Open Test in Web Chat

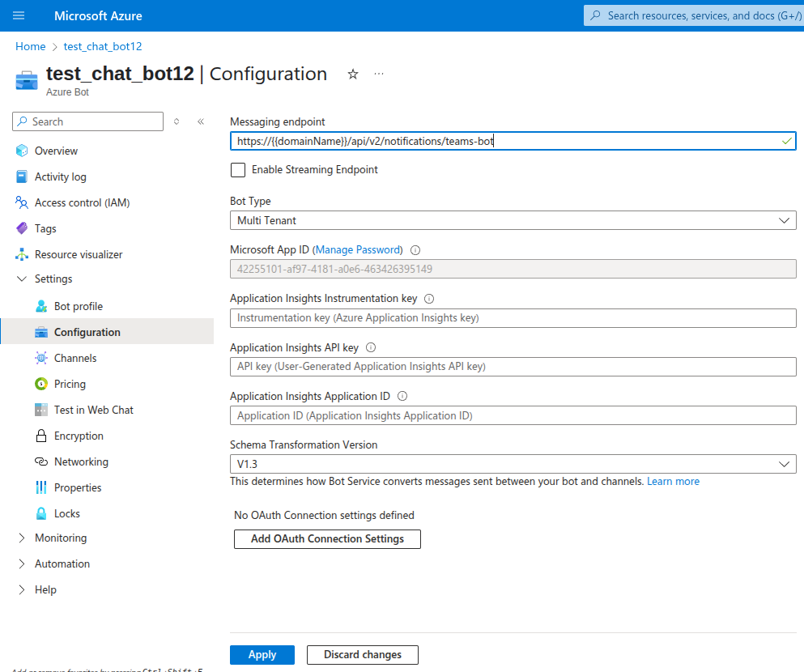(94, 410)
